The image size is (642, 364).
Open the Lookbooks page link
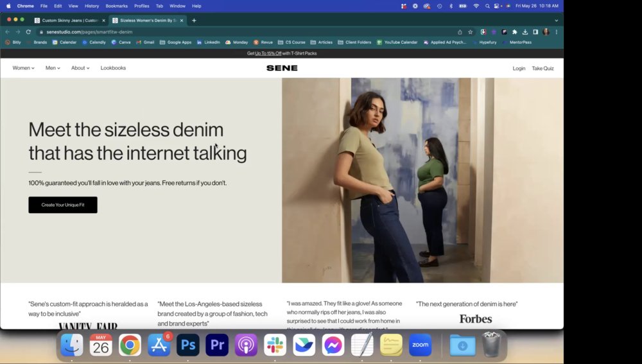pos(113,68)
